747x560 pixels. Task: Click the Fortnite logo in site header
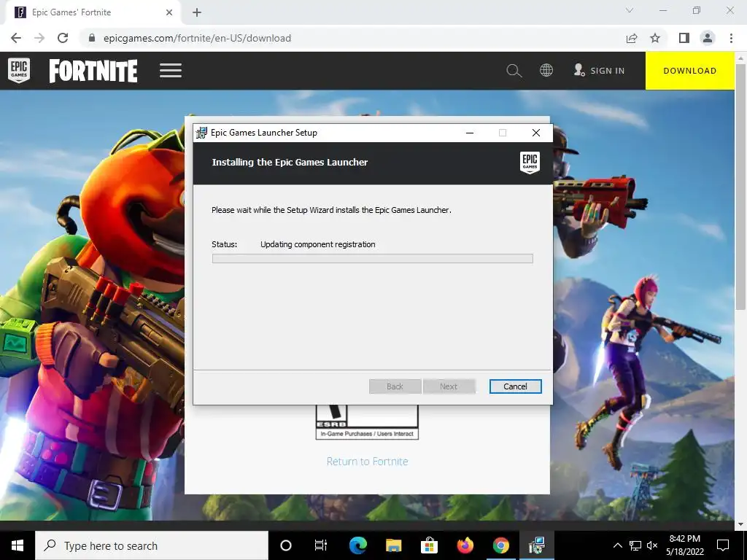pos(93,71)
